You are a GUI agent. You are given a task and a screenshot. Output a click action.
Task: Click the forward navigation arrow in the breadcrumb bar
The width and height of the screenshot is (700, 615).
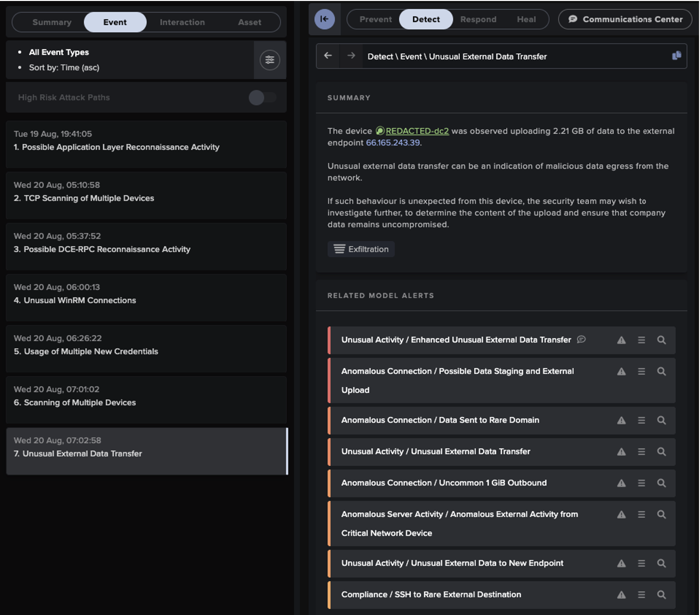[x=350, y=56]
